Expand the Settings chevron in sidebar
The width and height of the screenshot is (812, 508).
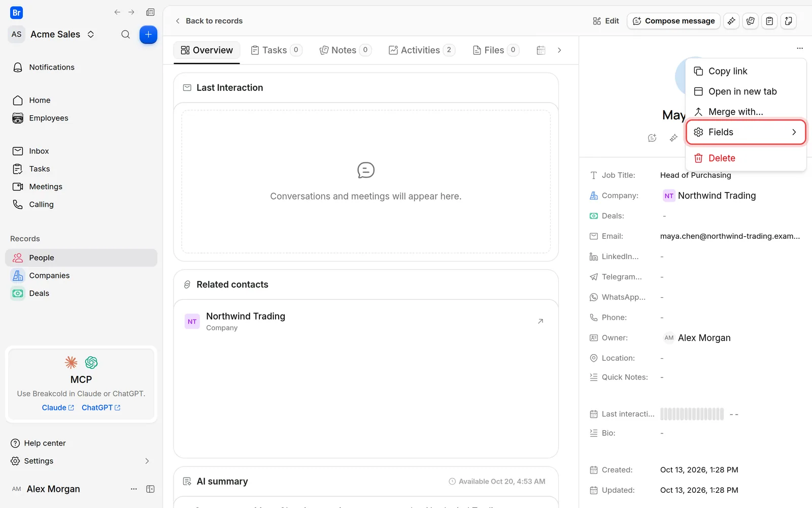coord(147,461)
